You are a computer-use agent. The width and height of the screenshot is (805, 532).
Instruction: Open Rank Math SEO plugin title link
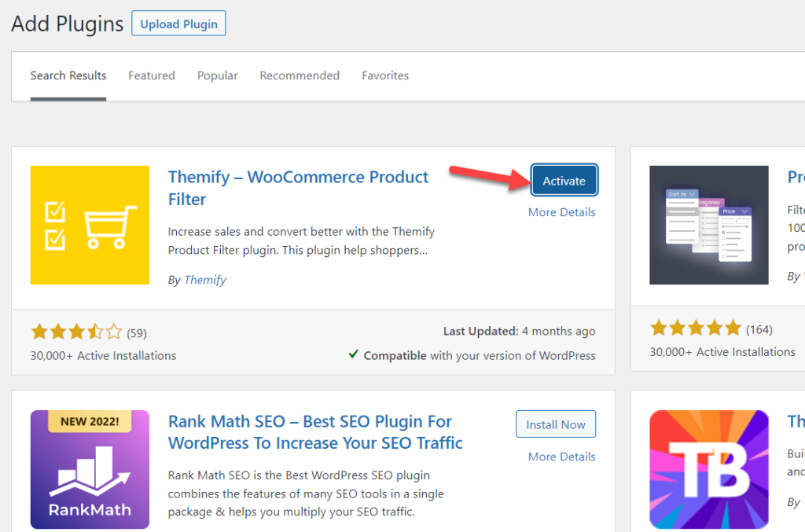pyautogui.click(x=315, y=432)
